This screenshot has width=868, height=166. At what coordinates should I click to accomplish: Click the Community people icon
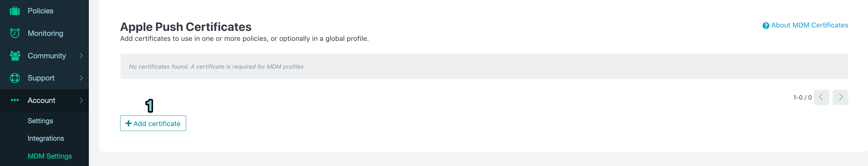(x=15, y=56)
